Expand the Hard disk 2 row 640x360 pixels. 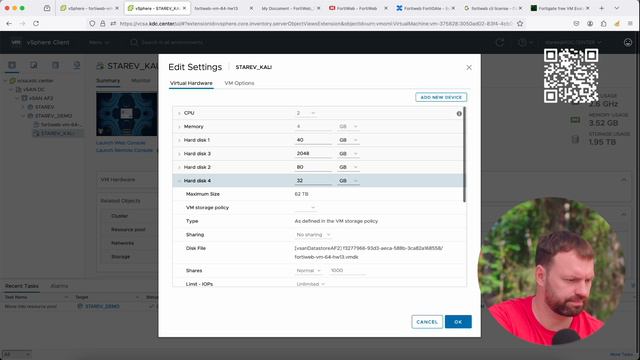(179, 167)
